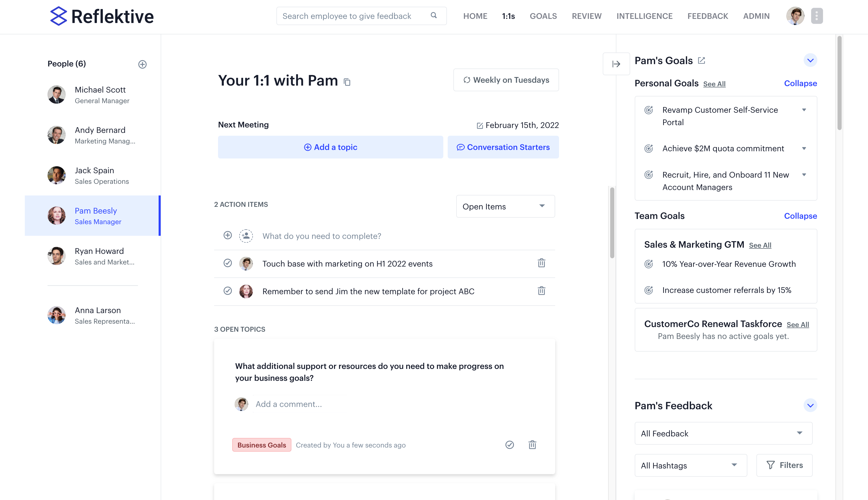Viewport: 868px width, 500px height.
Task: Click the edit icon next to February 15th date
Action: click(x=480, y=125)
